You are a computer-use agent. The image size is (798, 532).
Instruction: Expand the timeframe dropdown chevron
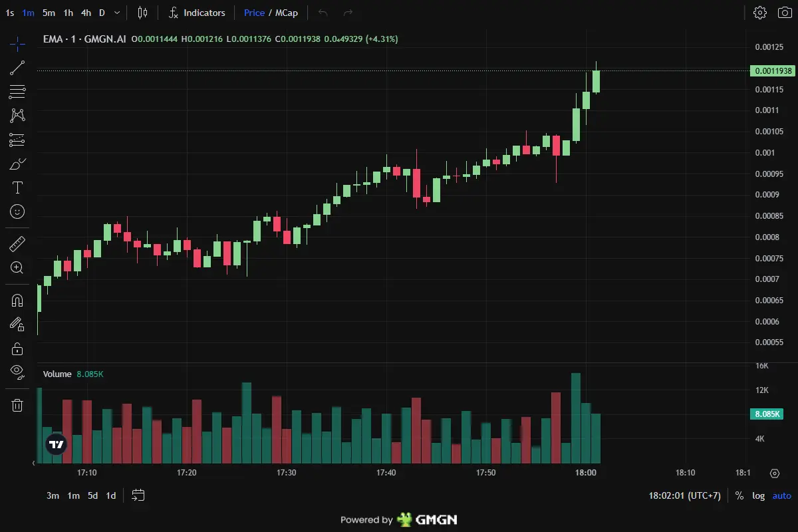pos(118,13)
